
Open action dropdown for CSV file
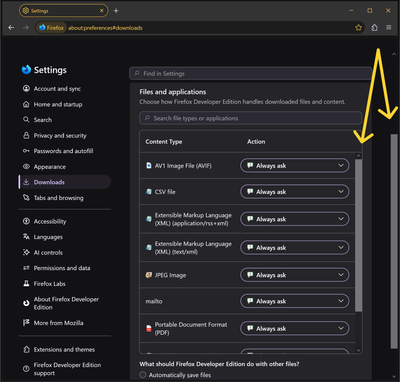click(x=295, y=192)
